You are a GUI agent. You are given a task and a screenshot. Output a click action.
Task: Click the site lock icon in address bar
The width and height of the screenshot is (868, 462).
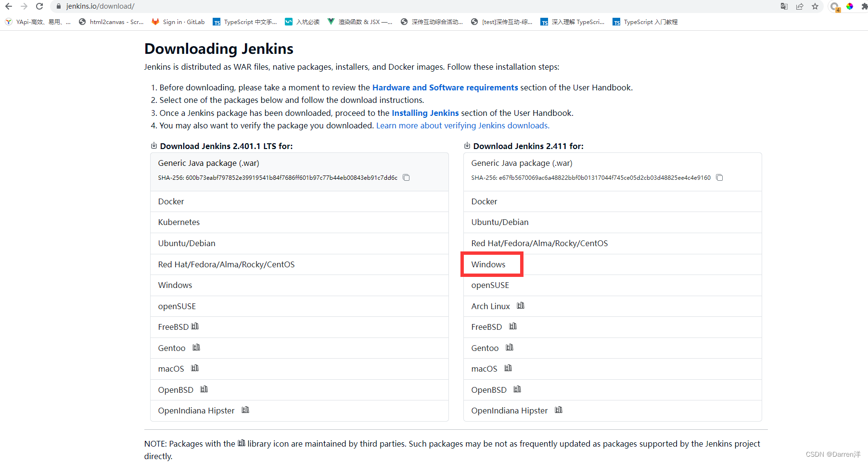coord(59,6)
